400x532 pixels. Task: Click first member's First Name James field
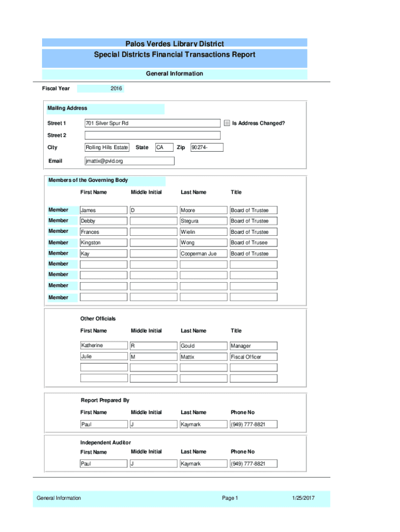click(x=103, y=210)
